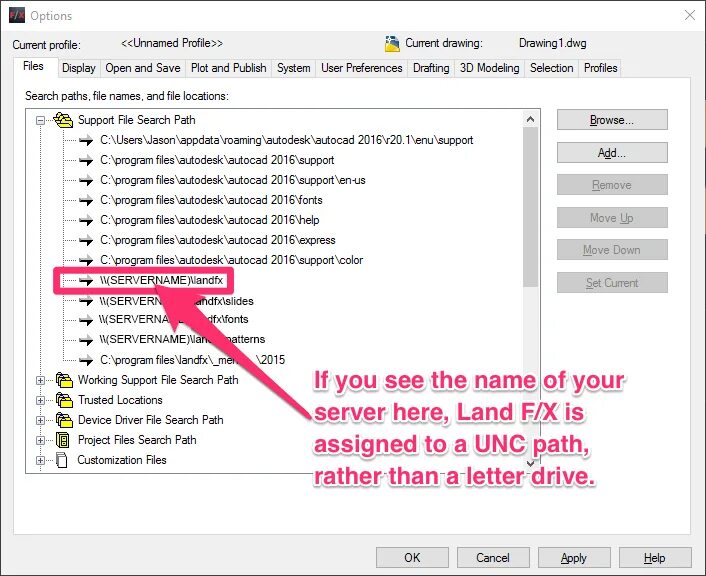Expand the Trusted Locations node
The height and width of the screenshot is (576, 706).
coord(41,400)
